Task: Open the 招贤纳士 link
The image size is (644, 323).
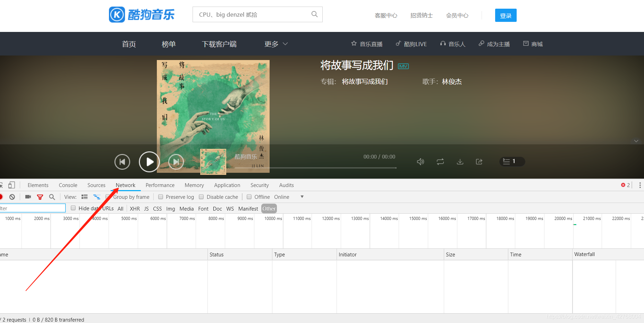Action: 422,16
